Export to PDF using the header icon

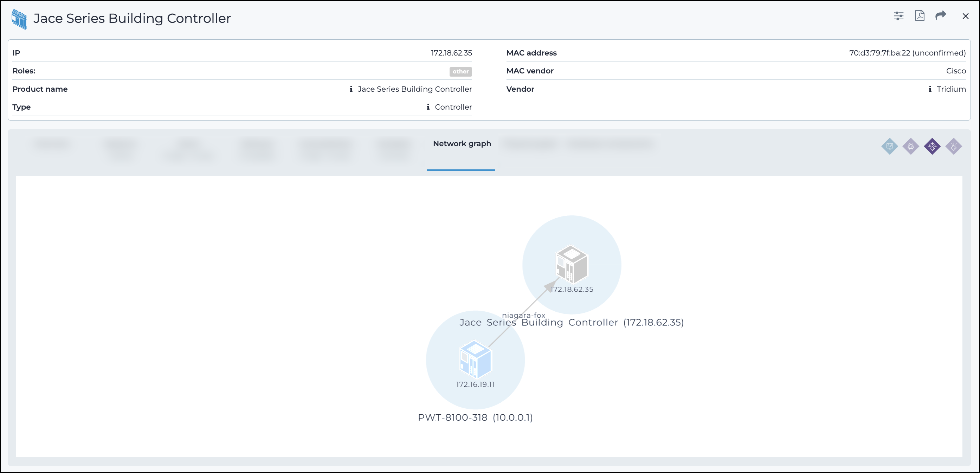[x=920, y=16]
